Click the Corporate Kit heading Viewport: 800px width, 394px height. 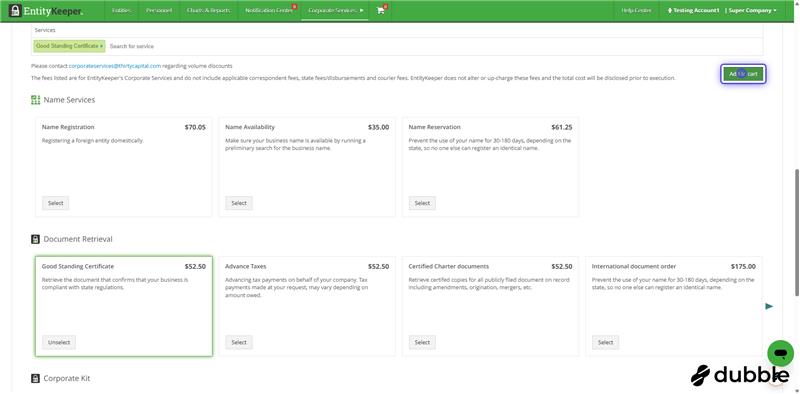67,378
